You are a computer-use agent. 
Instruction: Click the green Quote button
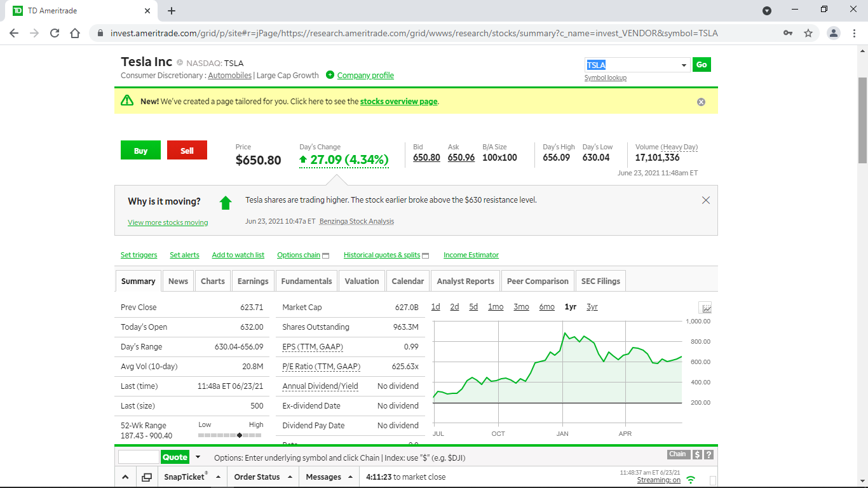click(x=175, y=457)
